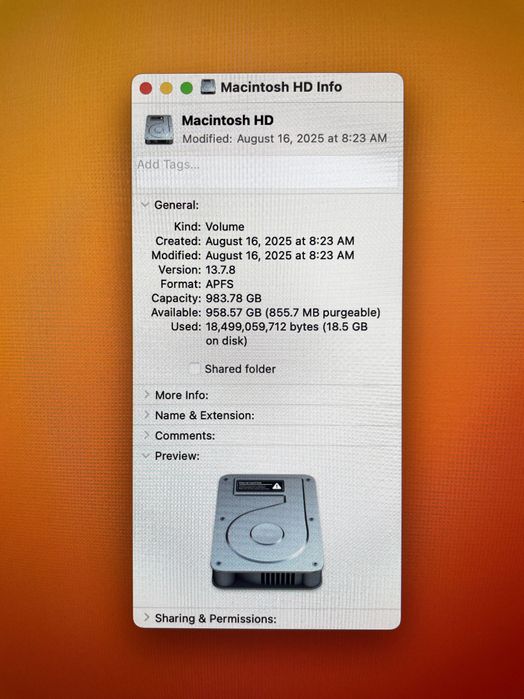Click the Modified date value in General section
Viewport: 524px width, 699px height.
point(280,255)
